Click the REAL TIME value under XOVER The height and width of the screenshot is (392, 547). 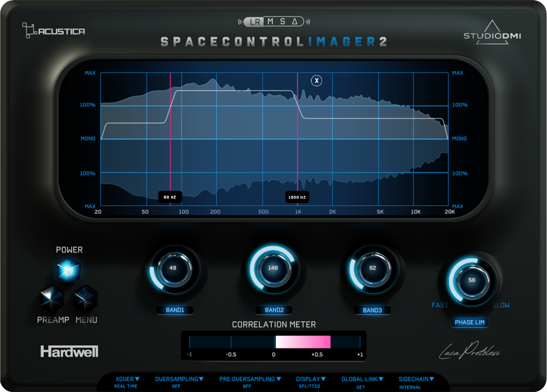[x=126, y=386]
